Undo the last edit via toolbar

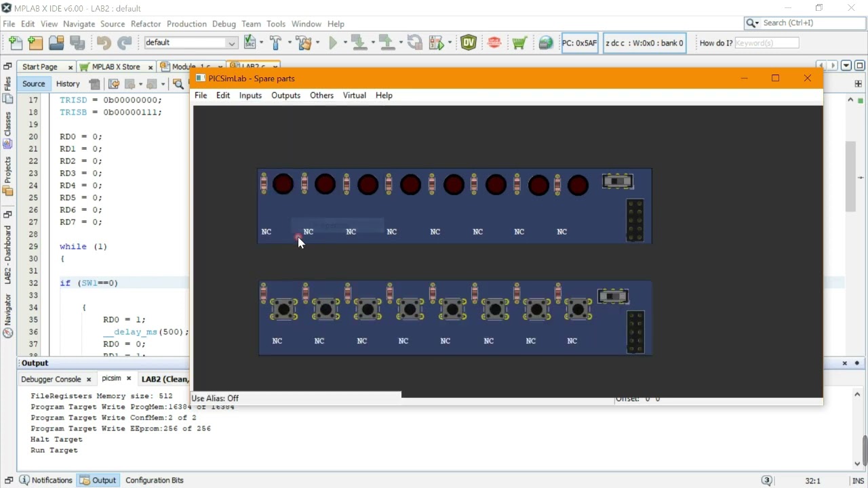click(x=103, y=43)
